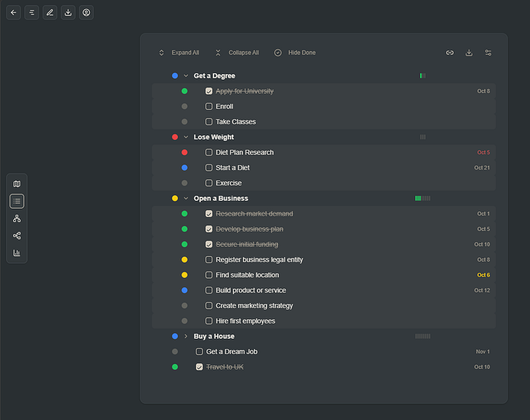Click the Oct 12 date on Build product
The height and width of the screenshot is (420, 530).
[482, 290]
